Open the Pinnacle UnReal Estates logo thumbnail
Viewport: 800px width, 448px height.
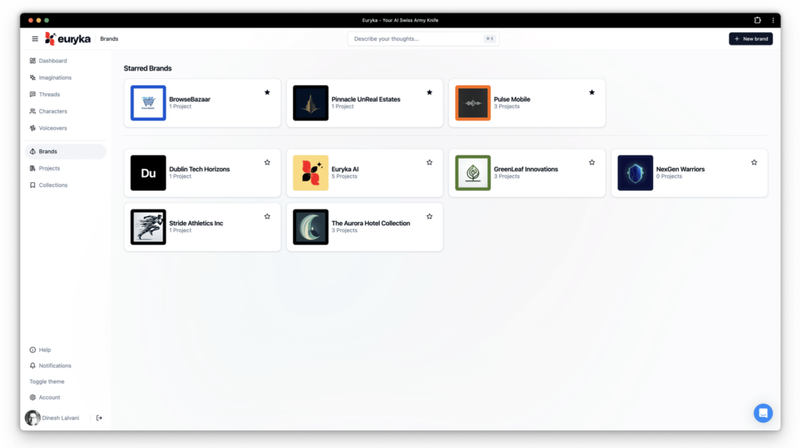tap(310, 103)
